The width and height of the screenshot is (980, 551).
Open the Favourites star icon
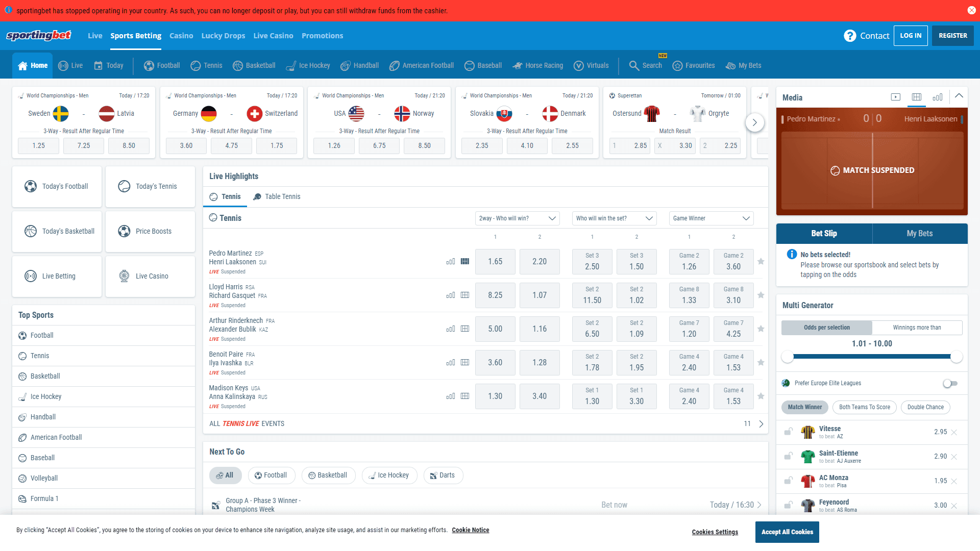point(677,65)
